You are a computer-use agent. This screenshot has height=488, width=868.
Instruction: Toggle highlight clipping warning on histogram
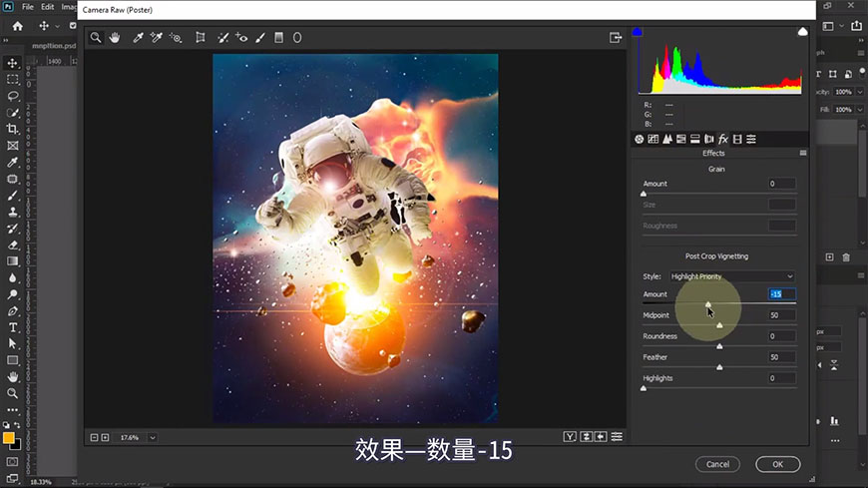(x=802, y=32)
